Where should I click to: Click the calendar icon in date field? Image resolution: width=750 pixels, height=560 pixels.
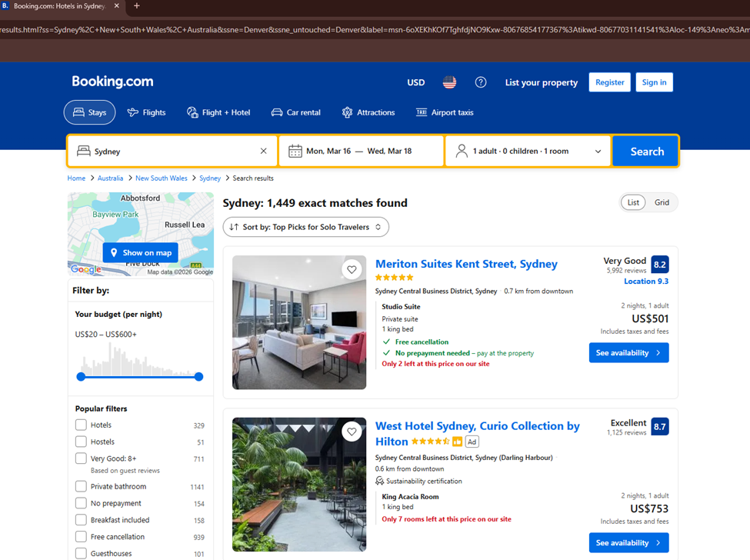295,151
